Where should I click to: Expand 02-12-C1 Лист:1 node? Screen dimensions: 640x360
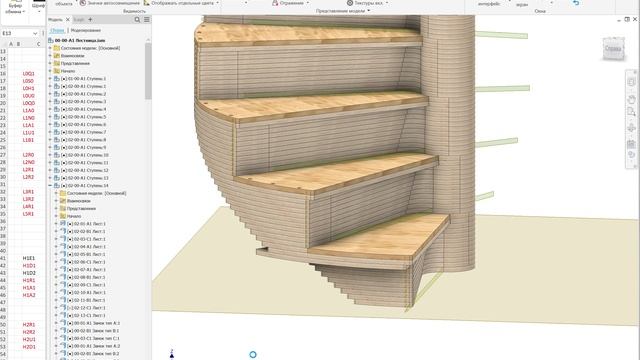56,308
